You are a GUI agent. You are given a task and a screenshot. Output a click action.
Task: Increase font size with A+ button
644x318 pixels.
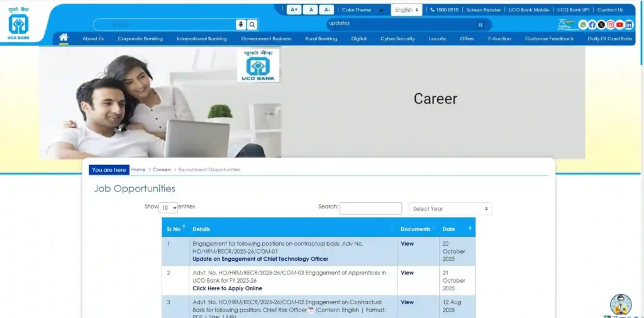[294, 9]
